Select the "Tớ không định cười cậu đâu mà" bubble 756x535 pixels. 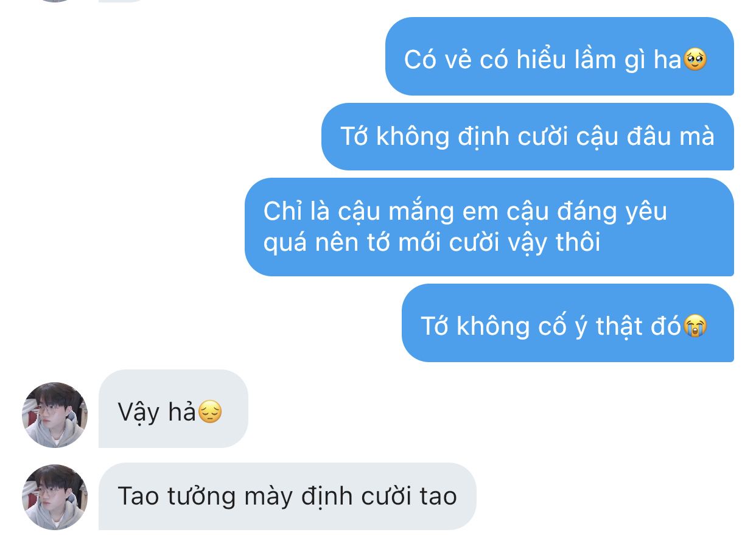527,137
